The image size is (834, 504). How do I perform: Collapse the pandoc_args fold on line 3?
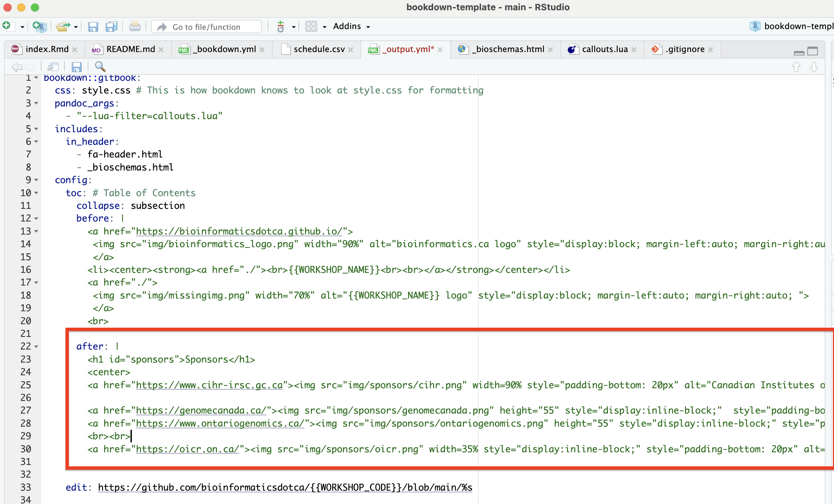[x=36, y=103]
